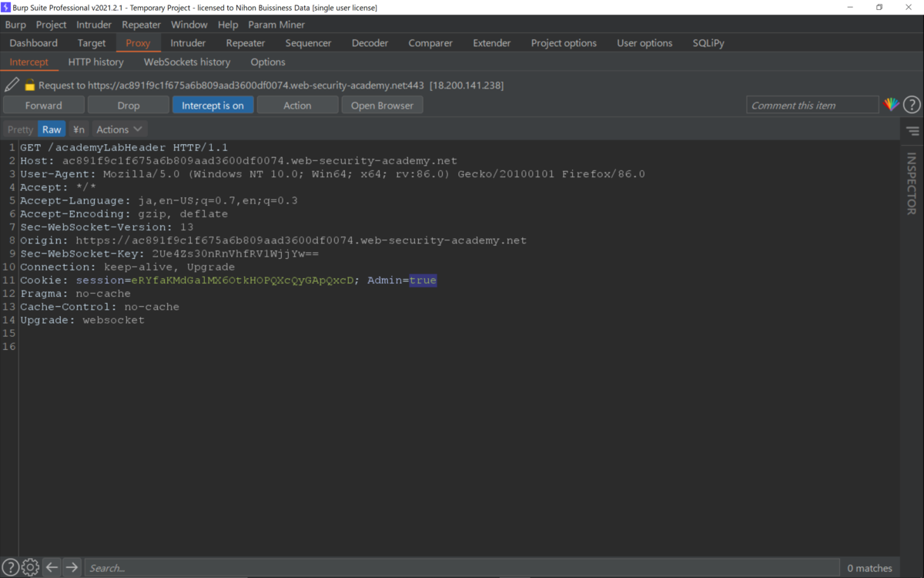Click the Origin header line
Image resolution: width=924 pixels, height=578 pixels.
[273, 240]
